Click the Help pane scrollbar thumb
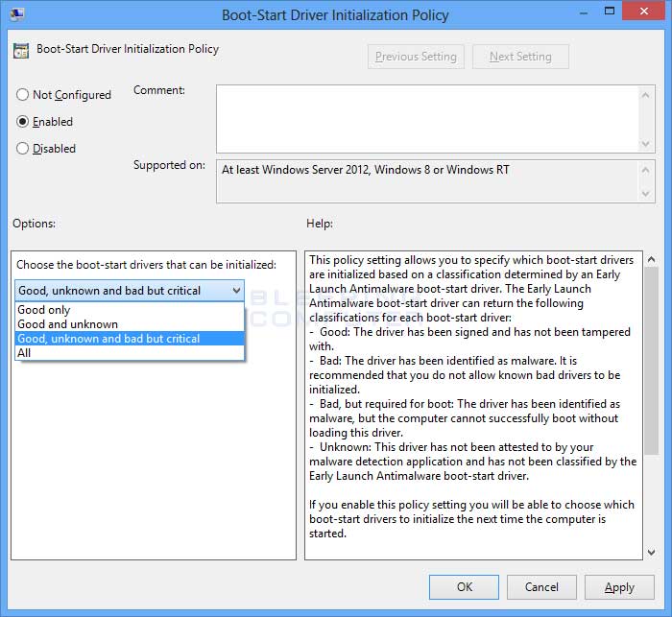 pyautogui.click(x=651, y=360)
